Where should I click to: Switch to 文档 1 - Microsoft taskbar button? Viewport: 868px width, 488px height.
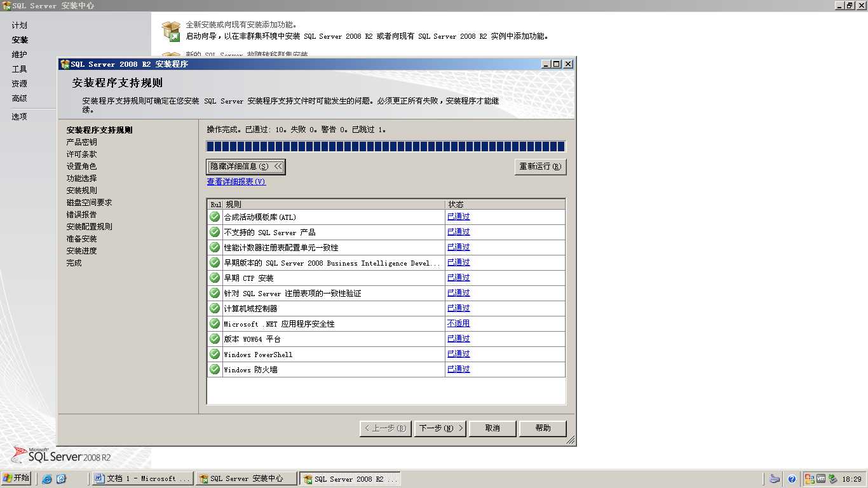coord(142,478)
